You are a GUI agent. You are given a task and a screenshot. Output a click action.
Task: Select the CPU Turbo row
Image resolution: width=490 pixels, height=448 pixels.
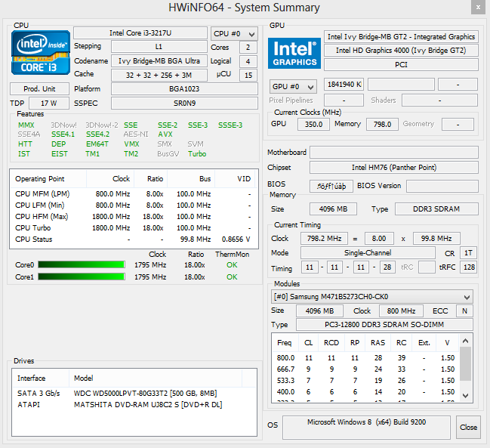pos(134,227)
